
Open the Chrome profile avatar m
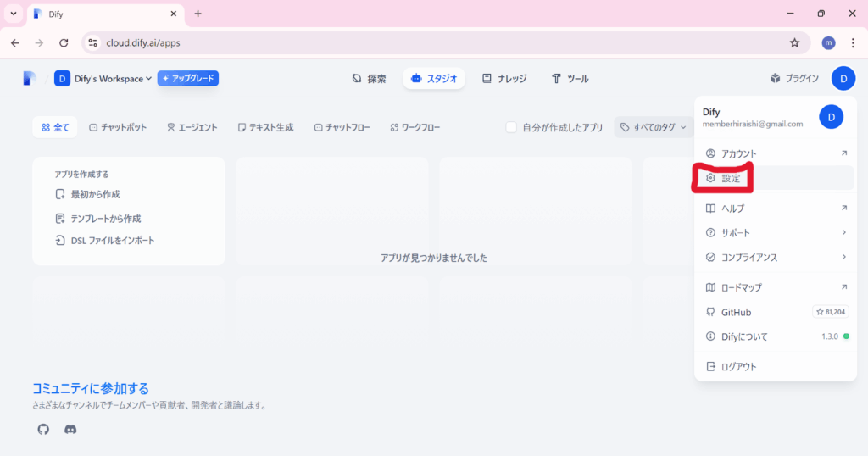[828, 42]
